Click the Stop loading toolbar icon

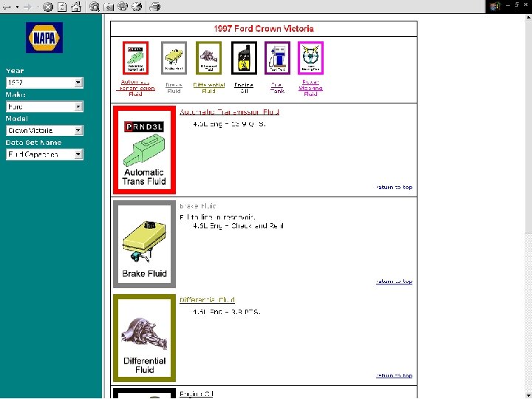(48, 7)
